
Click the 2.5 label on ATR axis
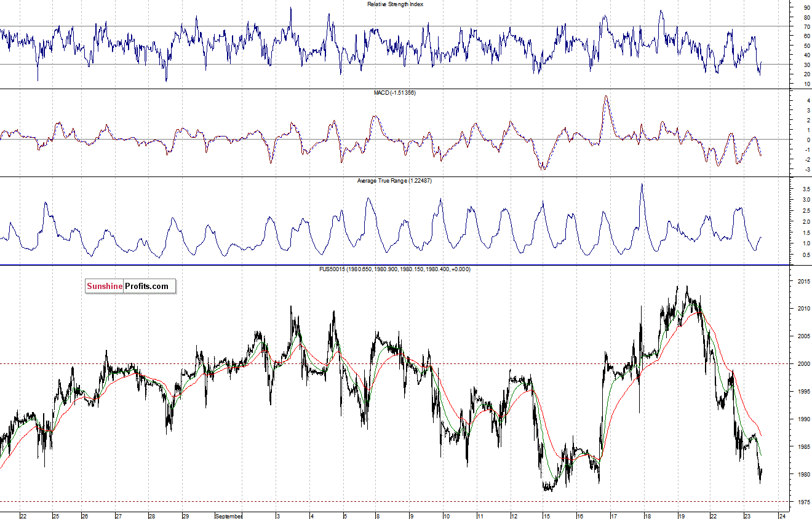pos(806,211)
